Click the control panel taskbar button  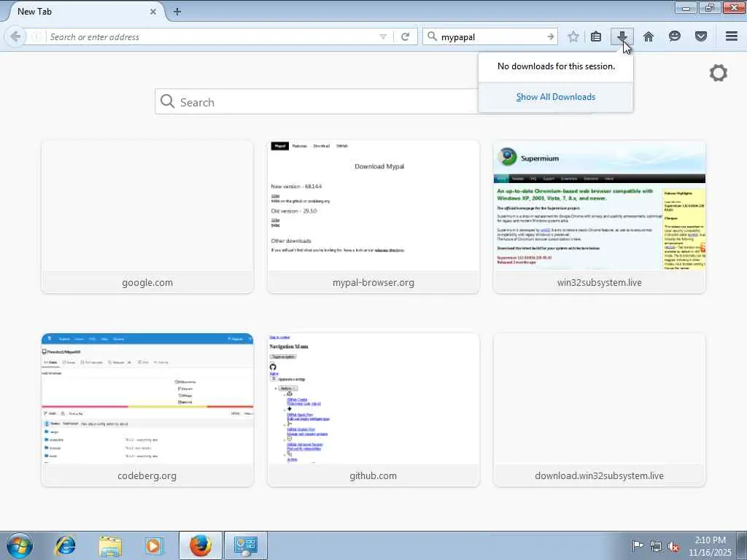pos(245,545)
